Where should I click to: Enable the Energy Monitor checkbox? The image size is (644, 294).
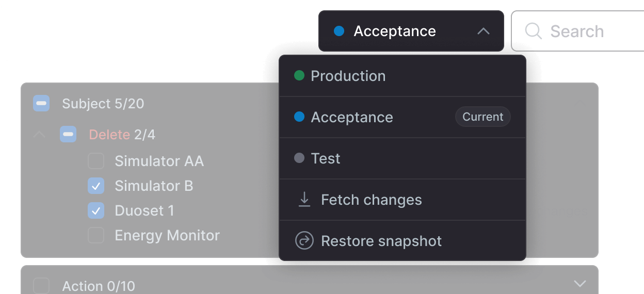[x=96, y=235]
